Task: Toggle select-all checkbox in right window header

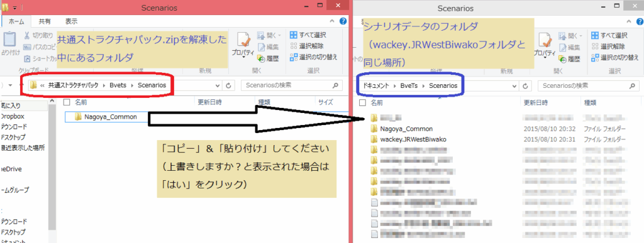Action: tap(362, 102)
